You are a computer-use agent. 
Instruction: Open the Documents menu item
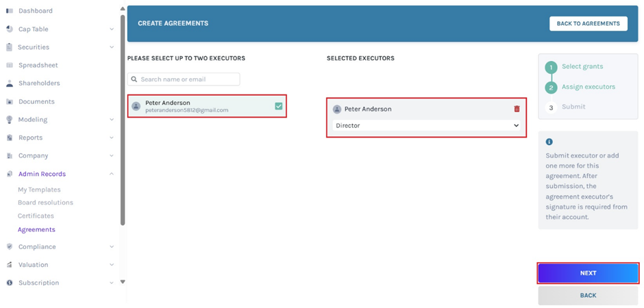coord(36,102)
